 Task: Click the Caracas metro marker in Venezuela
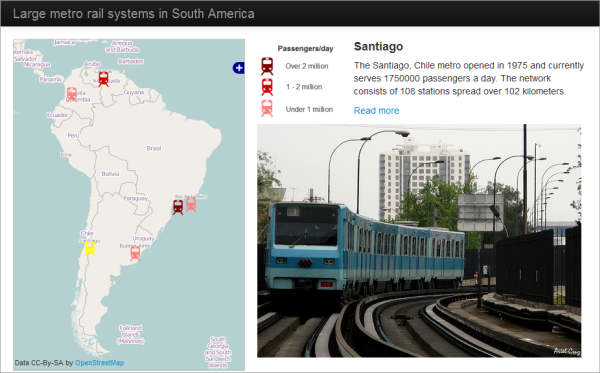[x=103, y=79]
